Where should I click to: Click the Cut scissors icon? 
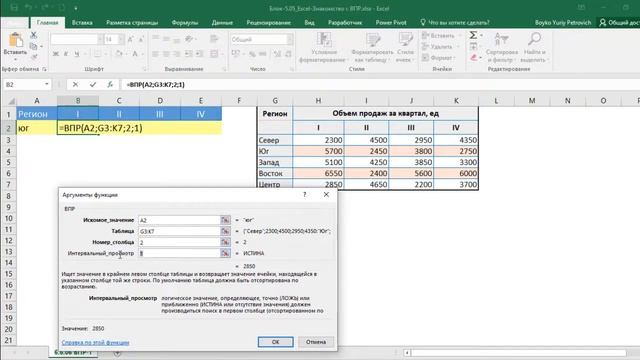click(34, 35)
